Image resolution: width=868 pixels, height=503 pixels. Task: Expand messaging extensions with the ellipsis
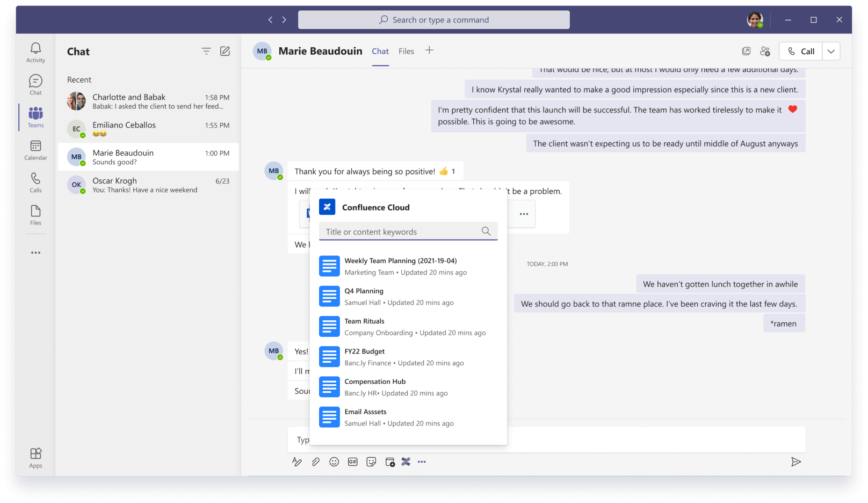(422, 462)
